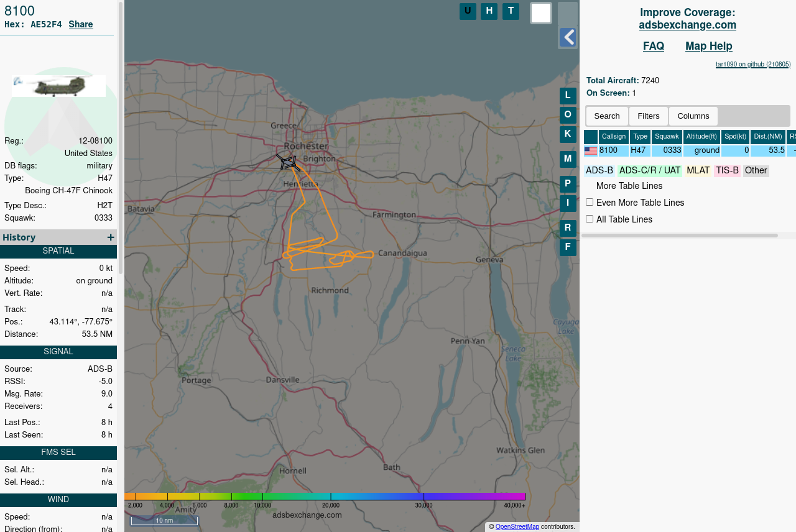
Task: Click the Other legend color label
Action: 756,171
